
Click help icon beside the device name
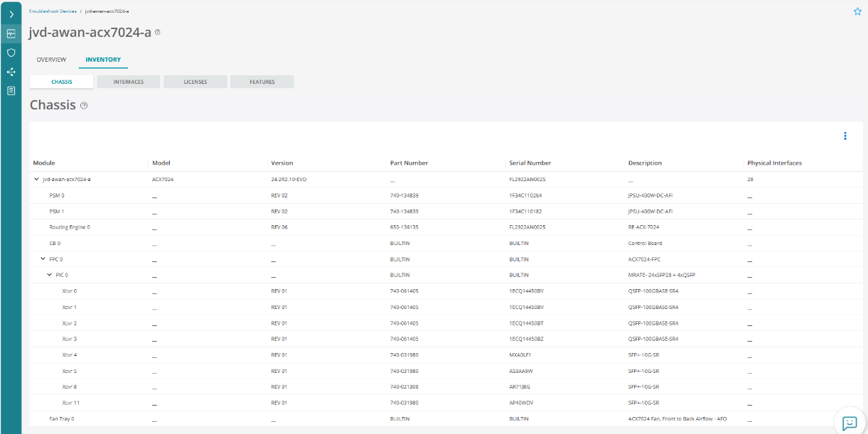(158, 33)
